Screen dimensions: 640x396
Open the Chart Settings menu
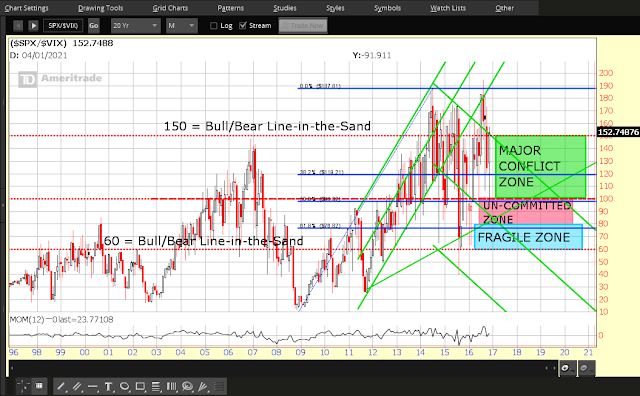pos(27,8)
